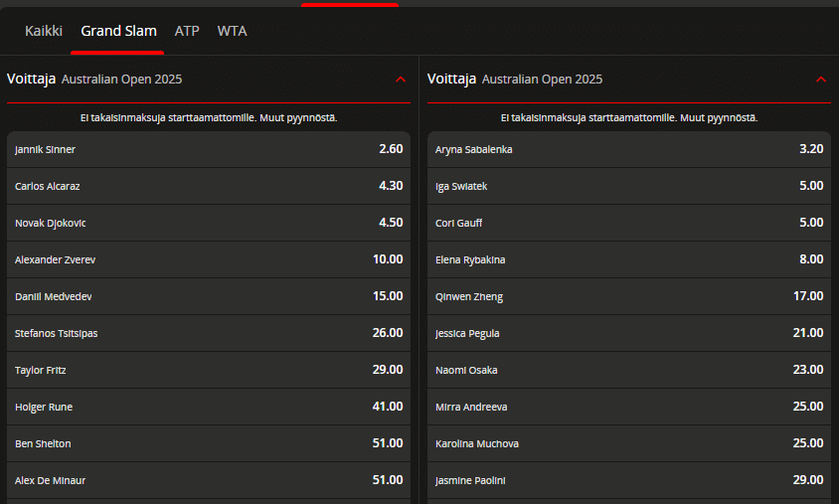This screenshot has width=839, height=504.
Task: Choose Elena Rybakina at 8.00
Action: (629, 260)
